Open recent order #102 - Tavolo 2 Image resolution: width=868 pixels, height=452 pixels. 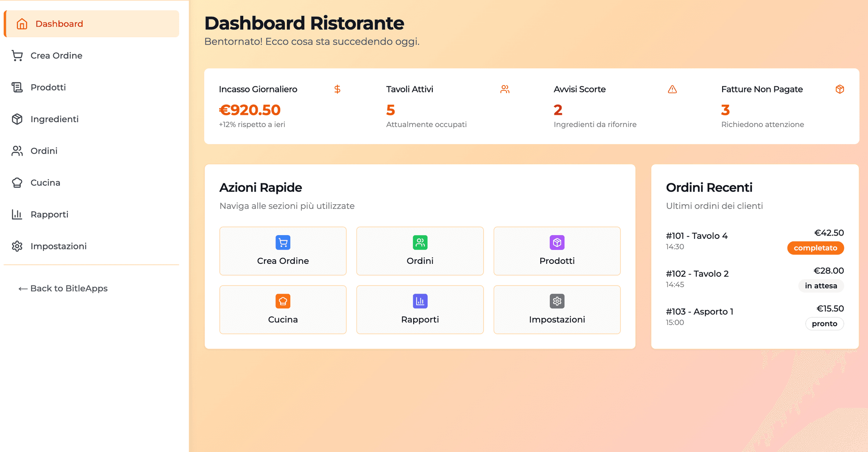(697, 274)
